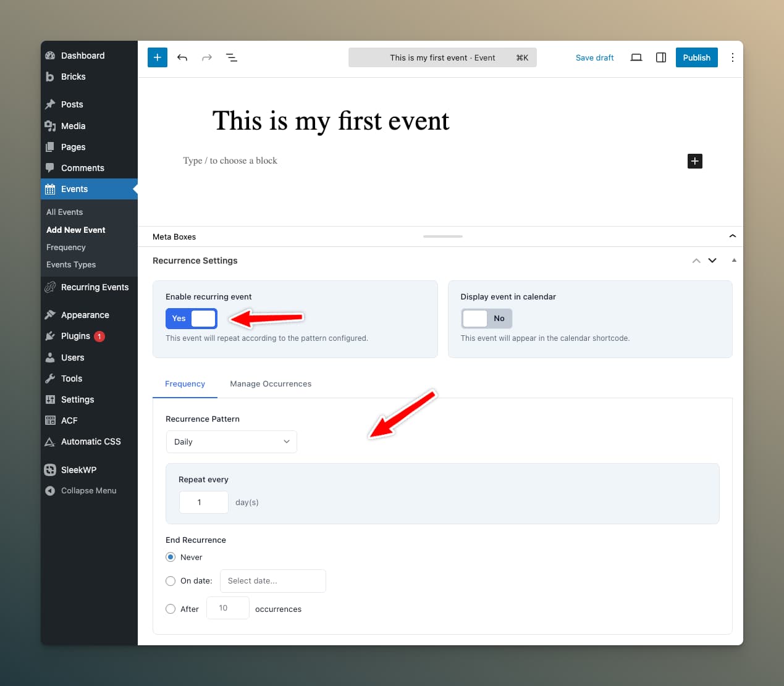The width and height of the screenshot is (784, 686).
Task: Collapse the Meta Boxes section chevron
Action: point(732,236)
